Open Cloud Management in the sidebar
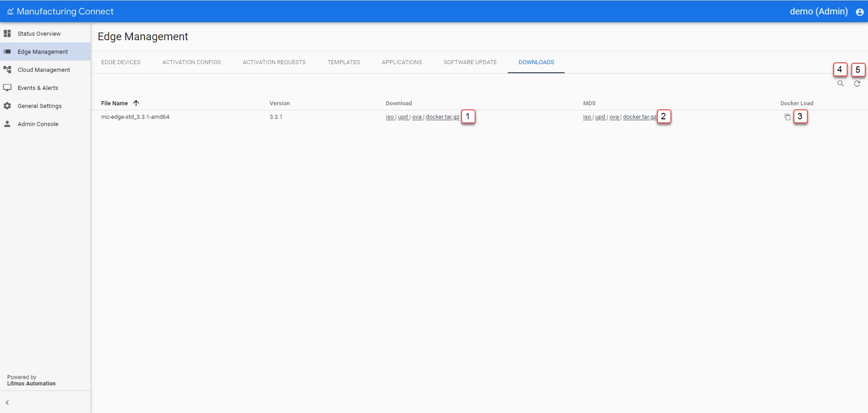Screen dimensions: 868x413 point(45,70)
